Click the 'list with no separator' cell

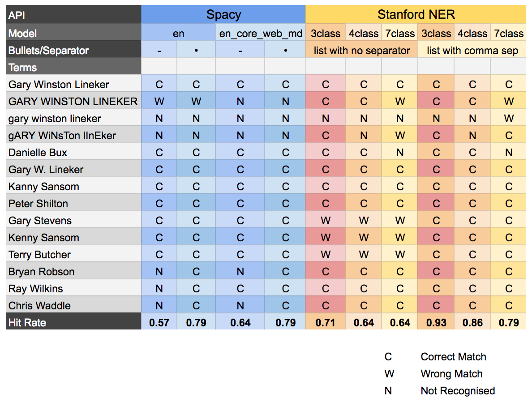tap(362, 50)
